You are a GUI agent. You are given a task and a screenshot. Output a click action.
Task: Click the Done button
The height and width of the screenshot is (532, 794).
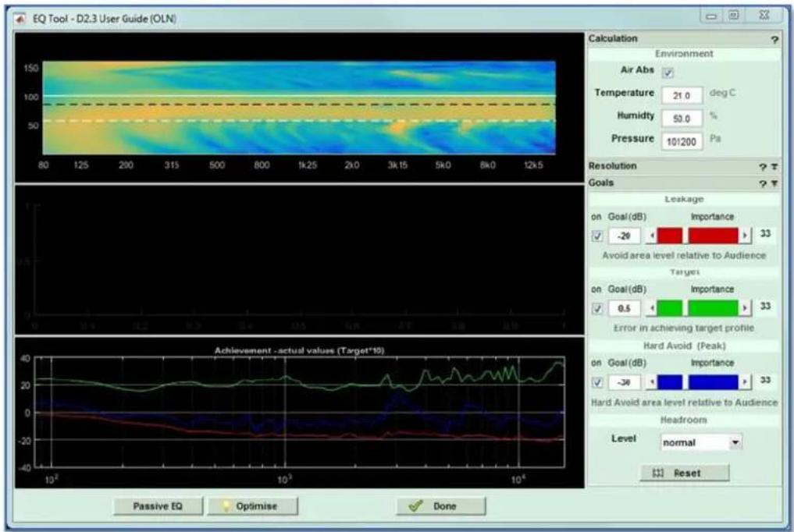(x=440, y=506)
